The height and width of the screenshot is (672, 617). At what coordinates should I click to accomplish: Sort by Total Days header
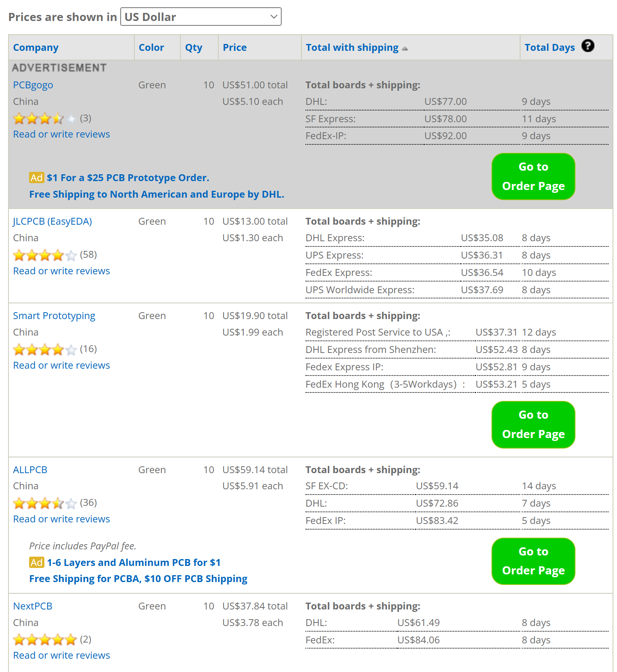pyautogui.click(x=550, y=48)
